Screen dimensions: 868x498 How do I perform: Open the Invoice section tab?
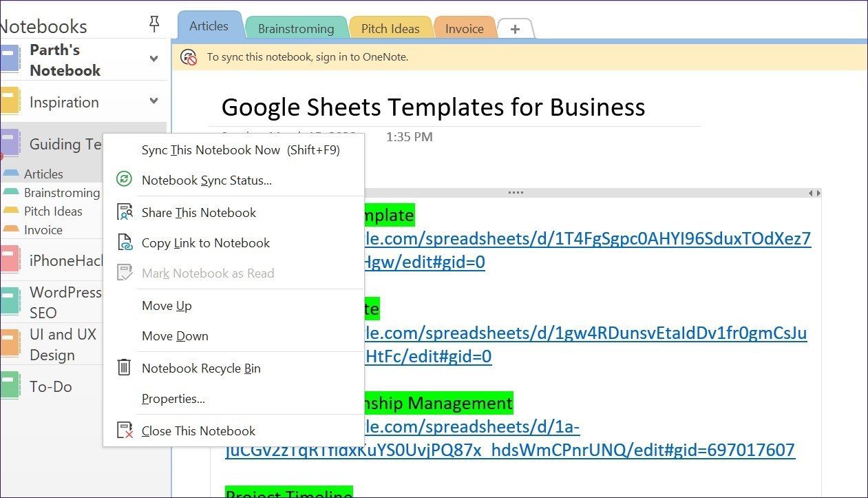click(465, 29)
